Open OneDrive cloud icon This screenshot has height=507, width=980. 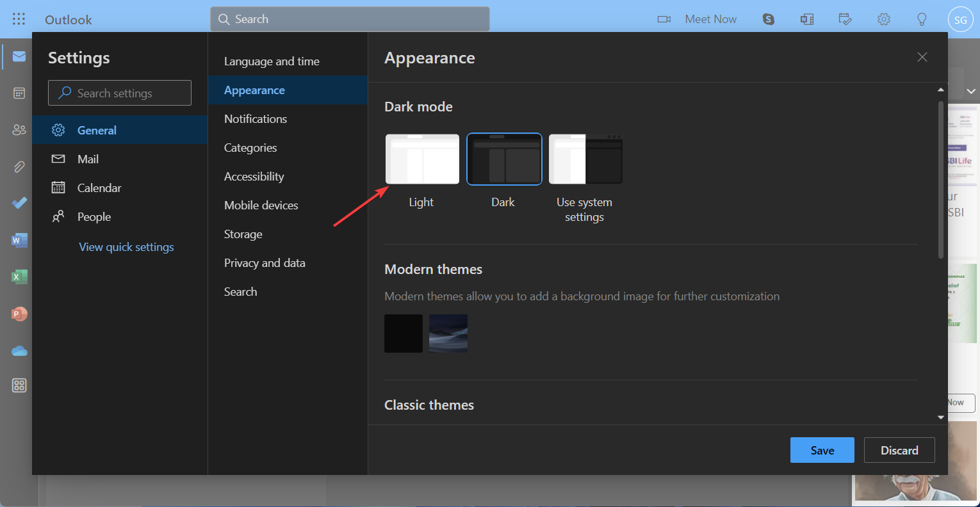(x=19, y=351)
